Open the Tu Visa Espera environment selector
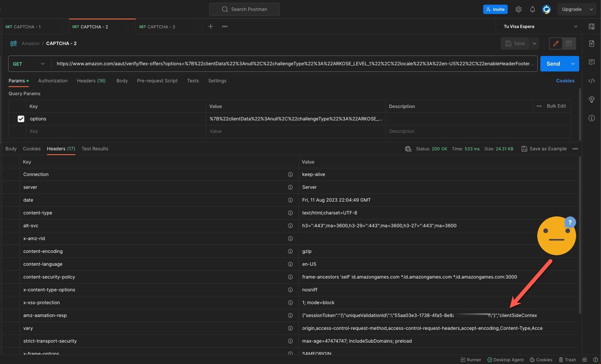Image resolution: width=601 pixels, height=364 pixels. (x=539, y=26)
